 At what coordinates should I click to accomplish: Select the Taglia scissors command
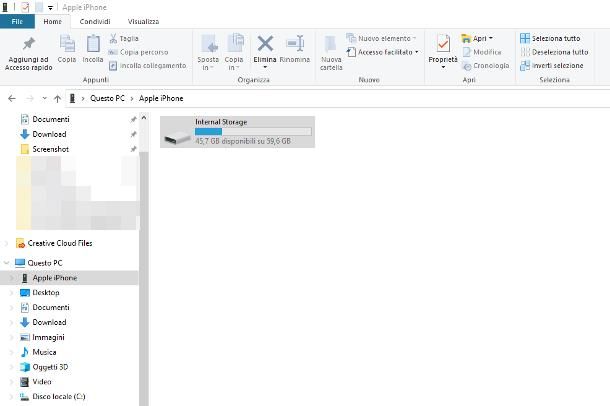point(124,38)
